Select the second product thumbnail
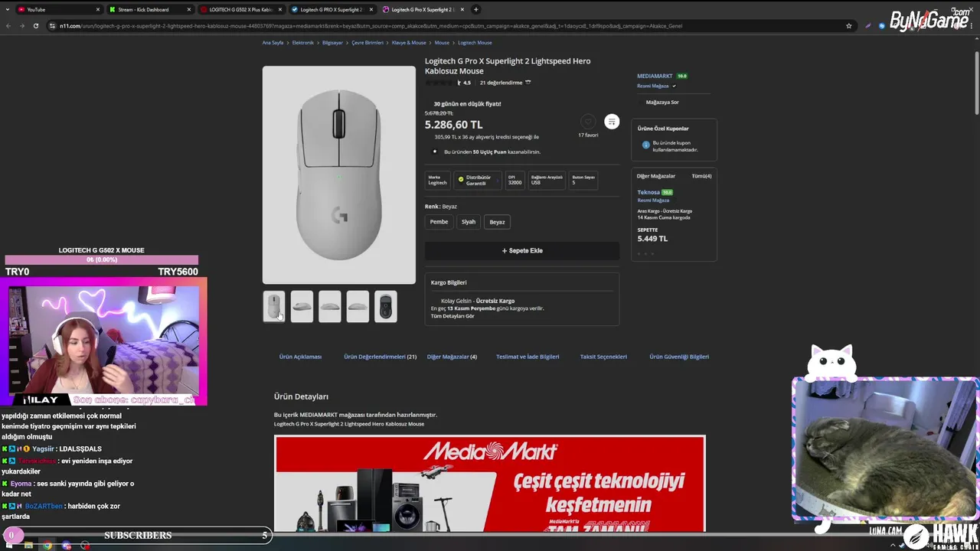Viewport: 980px width, 551px height. 302,307
